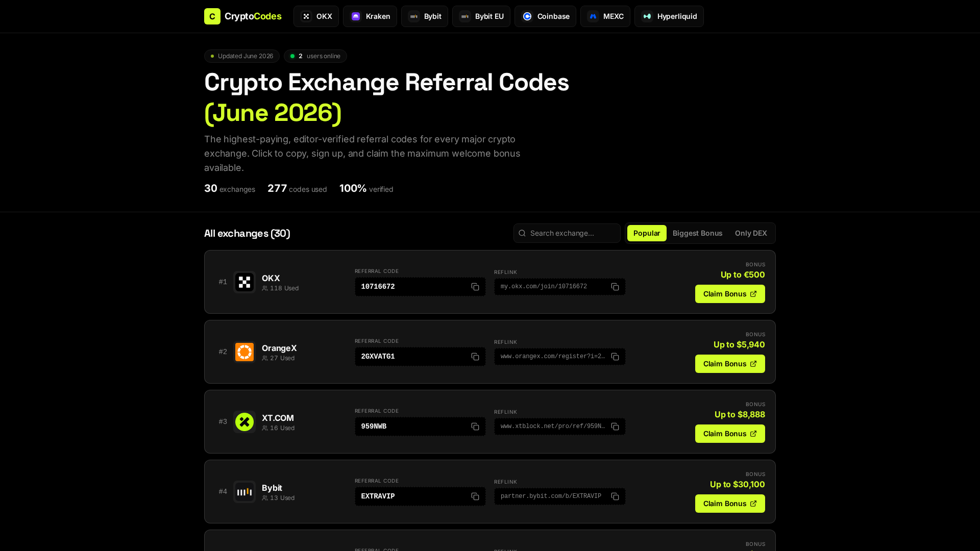Open Hyperliquid from the top navigation

click(x=669, y=16)
